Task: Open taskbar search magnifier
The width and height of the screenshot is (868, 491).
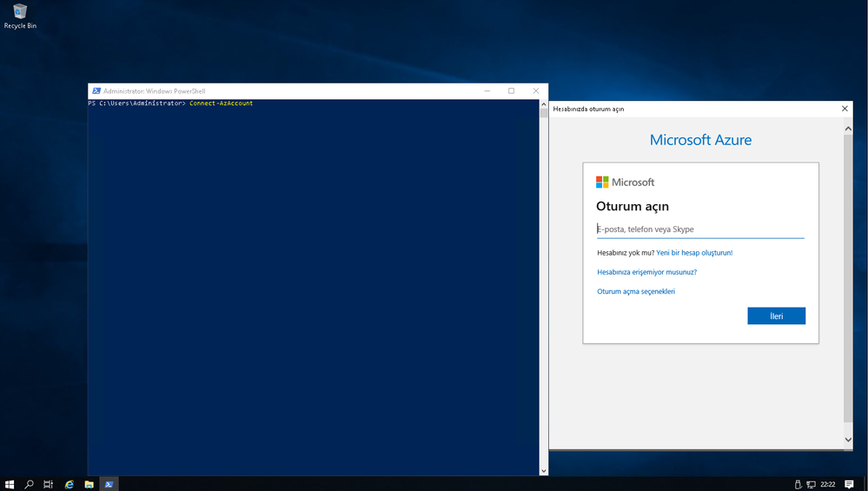Action: (x=29, y=484)
